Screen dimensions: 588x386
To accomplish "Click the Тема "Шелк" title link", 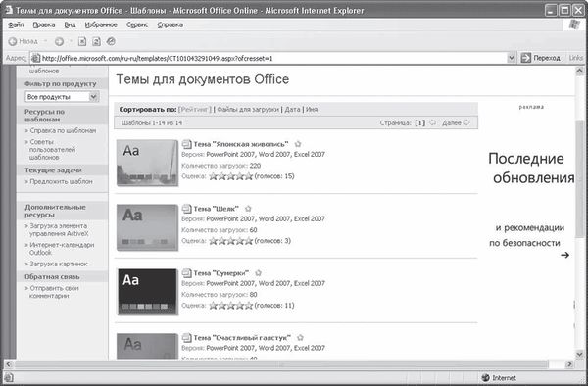I will tap(216, 209).
